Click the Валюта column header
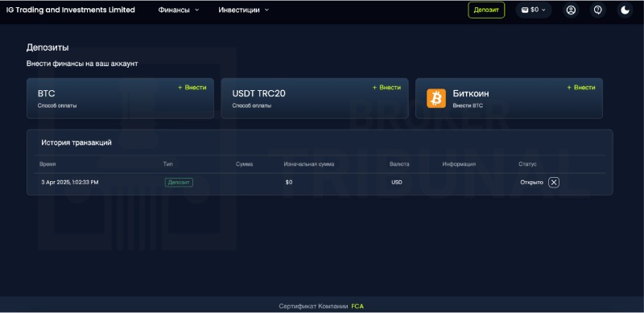 [399, 164]
